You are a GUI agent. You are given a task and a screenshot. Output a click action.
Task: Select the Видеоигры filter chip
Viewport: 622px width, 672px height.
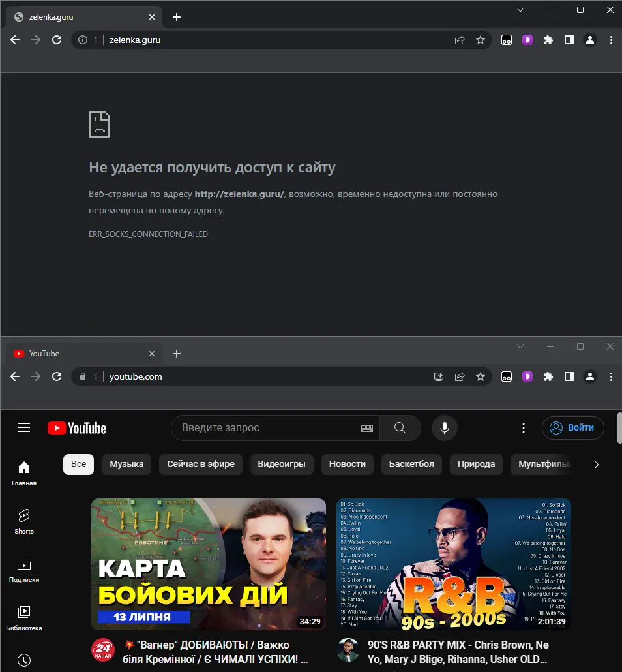282,464
